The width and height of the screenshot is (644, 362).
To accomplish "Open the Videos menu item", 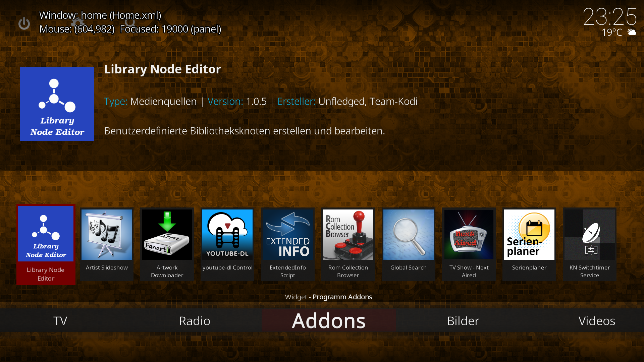I will 597,321.
